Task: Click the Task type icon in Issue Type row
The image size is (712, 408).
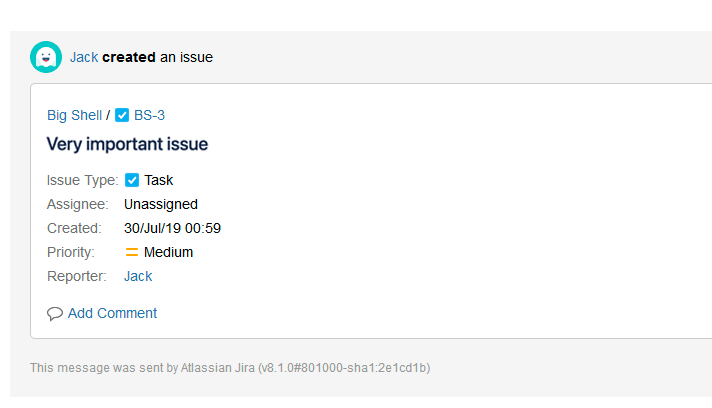Action: coord(132,180)
